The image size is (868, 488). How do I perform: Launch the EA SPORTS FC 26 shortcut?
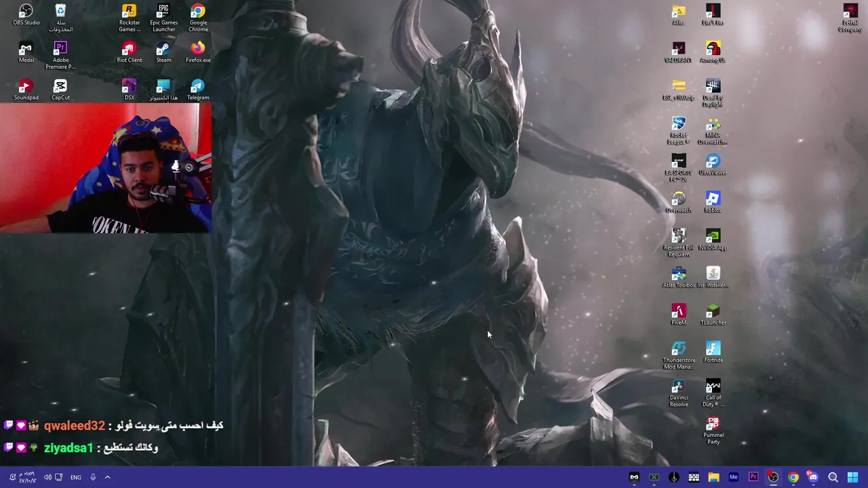click(678, 167)
